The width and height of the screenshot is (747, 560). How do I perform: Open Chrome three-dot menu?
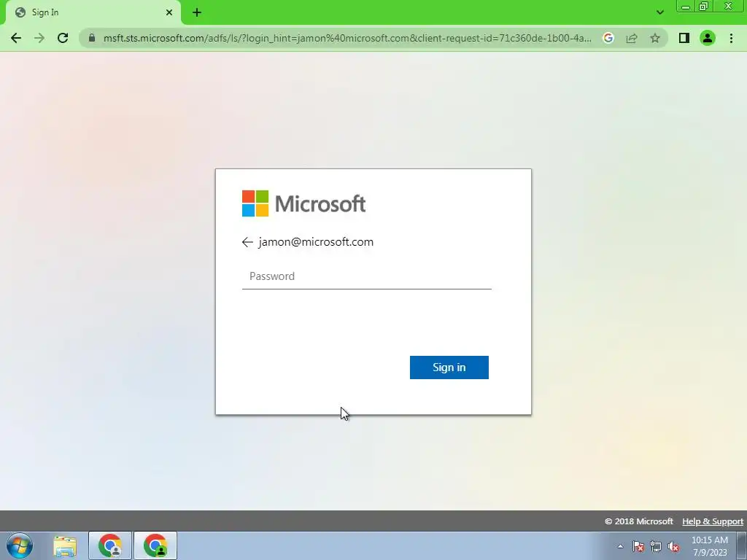point(731,38)
